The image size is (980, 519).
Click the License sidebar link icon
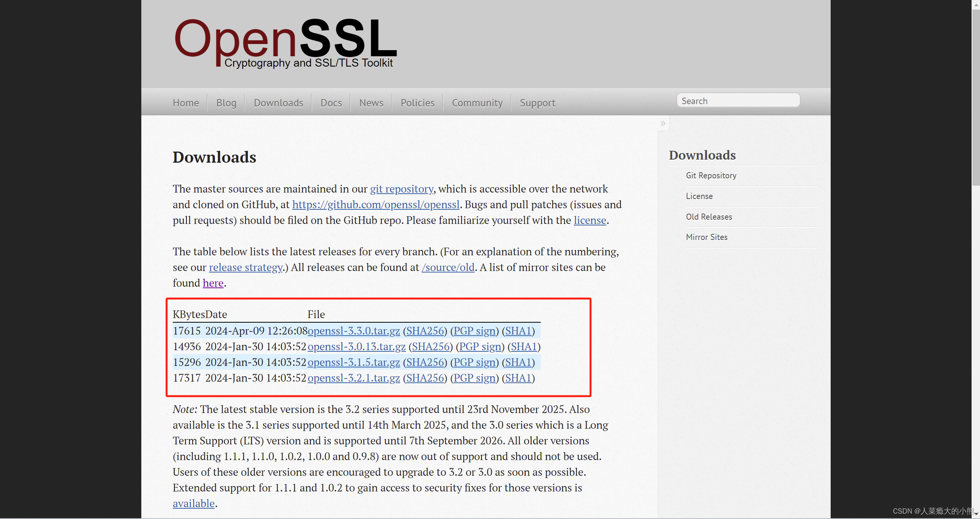coord(699,196)
